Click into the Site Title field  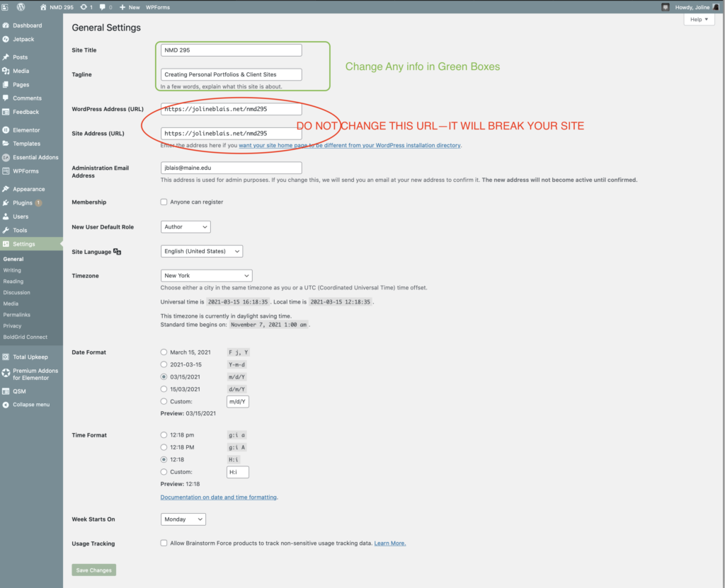231,50
